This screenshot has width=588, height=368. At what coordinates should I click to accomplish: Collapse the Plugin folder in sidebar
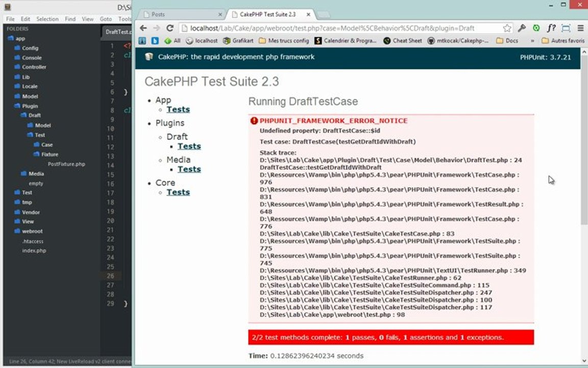[x=26, y=106]
